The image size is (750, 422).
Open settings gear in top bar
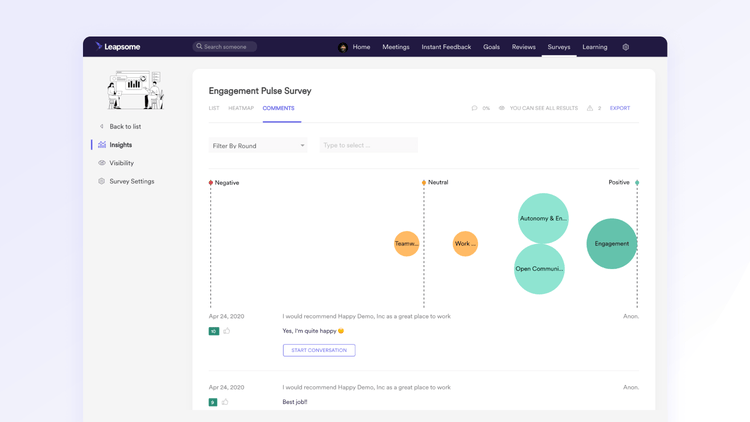point(626,47)
